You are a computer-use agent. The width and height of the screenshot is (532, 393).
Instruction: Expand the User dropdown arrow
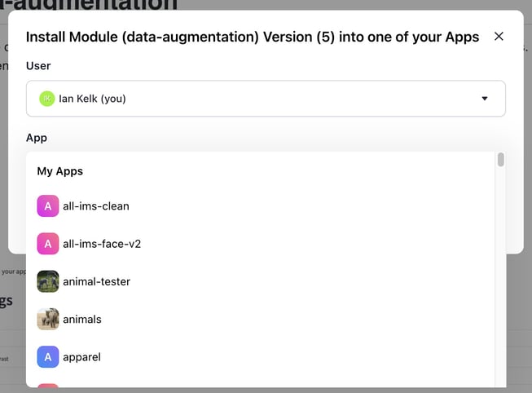click(485, 99)
